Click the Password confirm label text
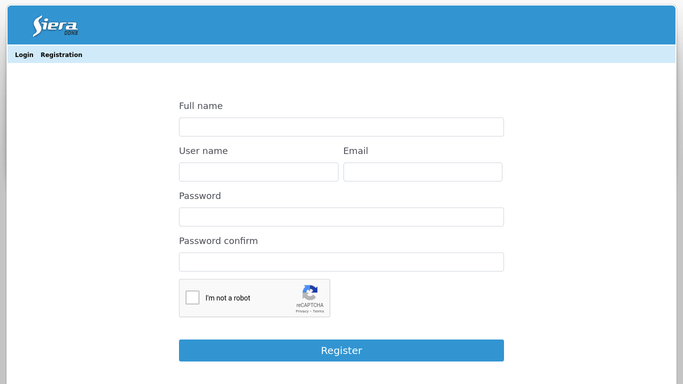 point(218,241)
